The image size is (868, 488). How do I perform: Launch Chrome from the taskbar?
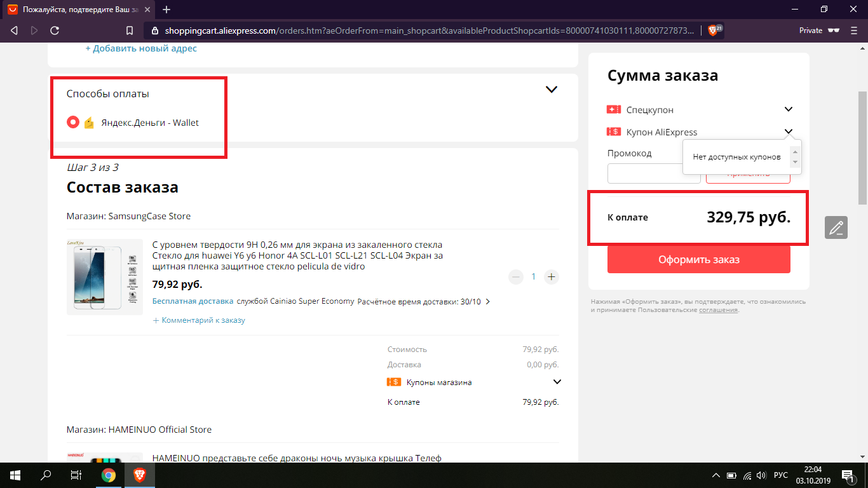[x=109, y=475]
